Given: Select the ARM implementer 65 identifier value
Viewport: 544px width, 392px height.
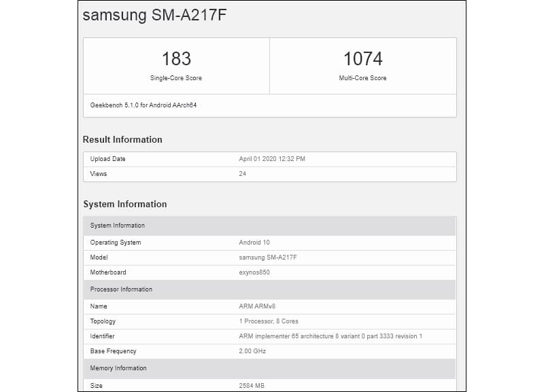Looking at the screenshot, I should pos(330,336).
